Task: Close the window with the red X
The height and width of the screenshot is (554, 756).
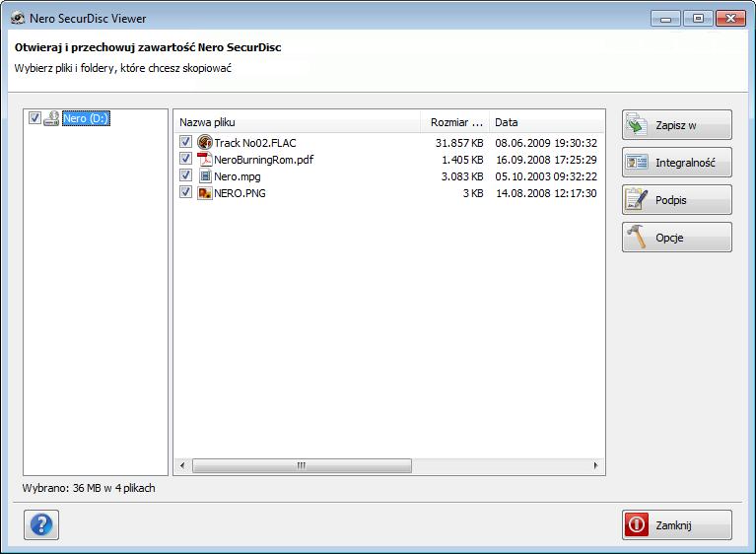Action: coord(730,19)
